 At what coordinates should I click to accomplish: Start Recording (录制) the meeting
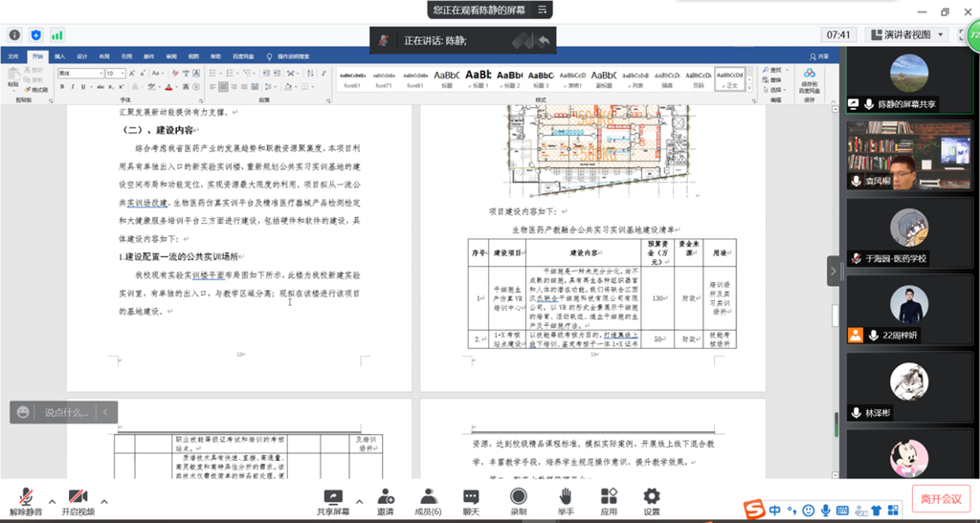518,502
